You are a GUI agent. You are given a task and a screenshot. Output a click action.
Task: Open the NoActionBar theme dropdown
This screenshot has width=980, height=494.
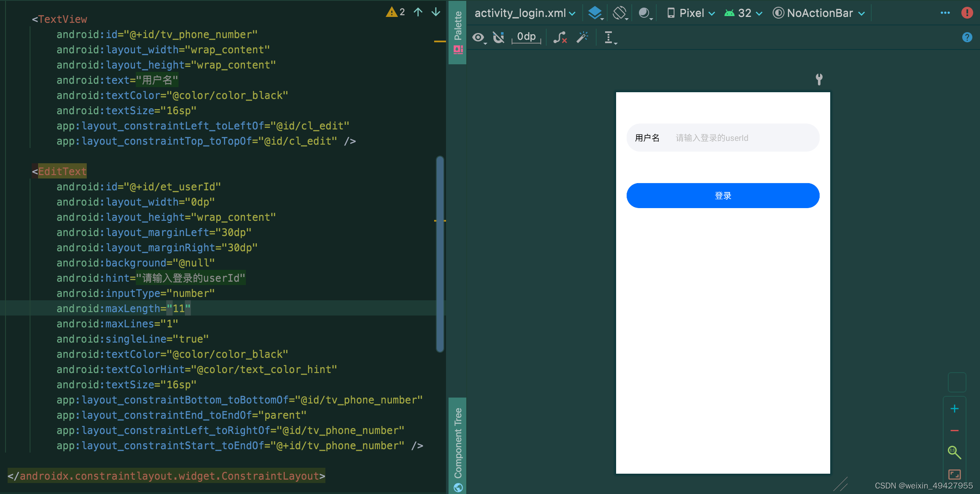[819, 13]
